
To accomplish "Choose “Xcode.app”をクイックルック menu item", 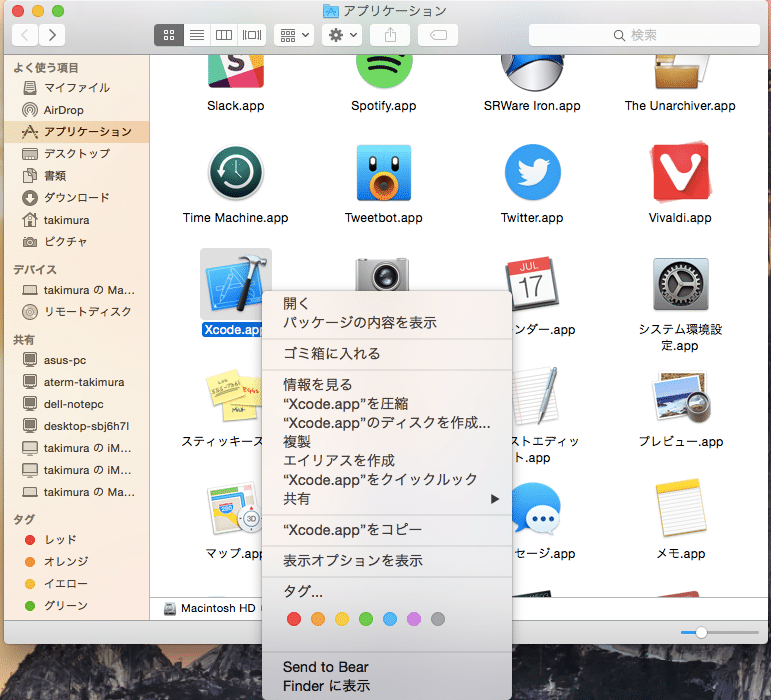I will click(x=387, y=480).
